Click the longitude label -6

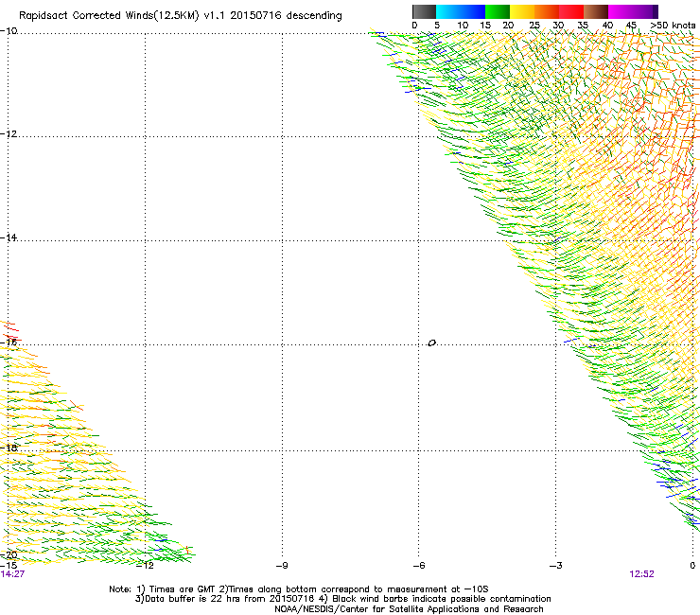[x=419, y=566]
